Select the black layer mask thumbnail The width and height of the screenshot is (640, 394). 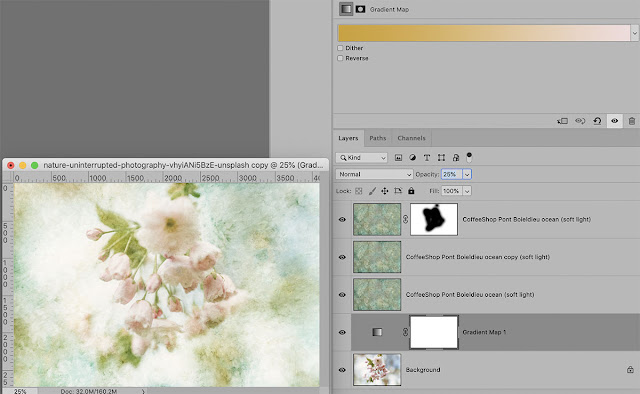[x=434, y=219]
